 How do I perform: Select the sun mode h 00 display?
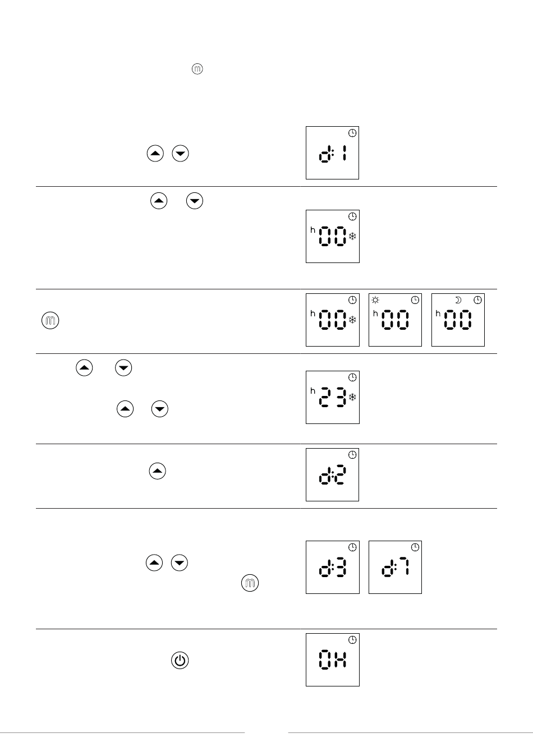click(395, 320)
